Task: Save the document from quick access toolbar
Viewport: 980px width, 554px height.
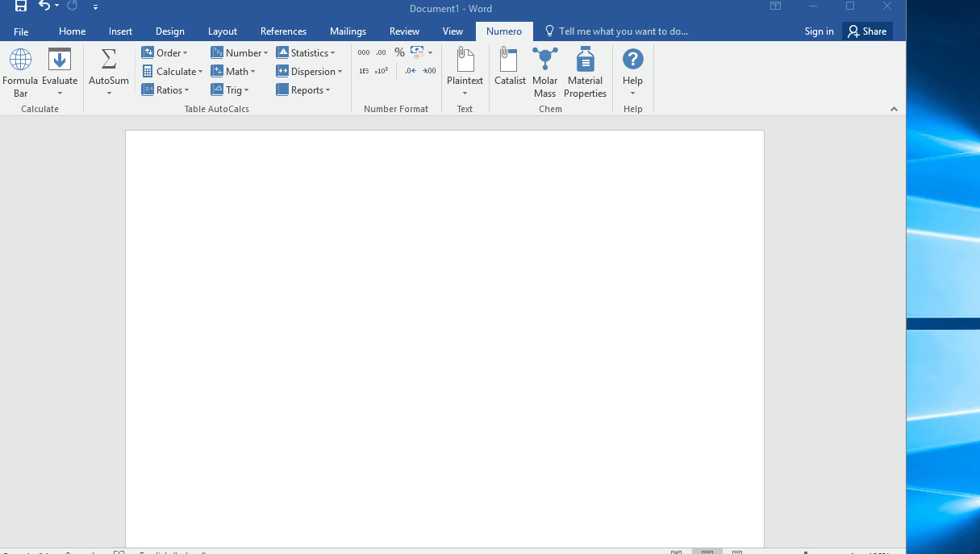Action: [21, 6]
